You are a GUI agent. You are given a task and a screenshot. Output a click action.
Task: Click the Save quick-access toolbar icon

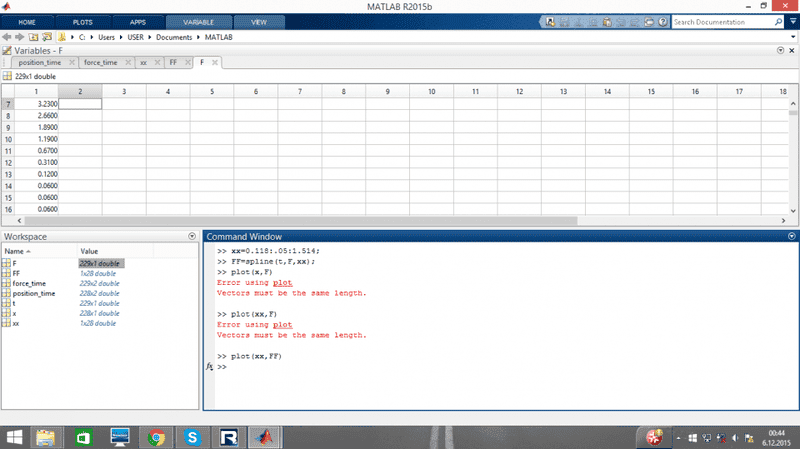click(564, 22)
